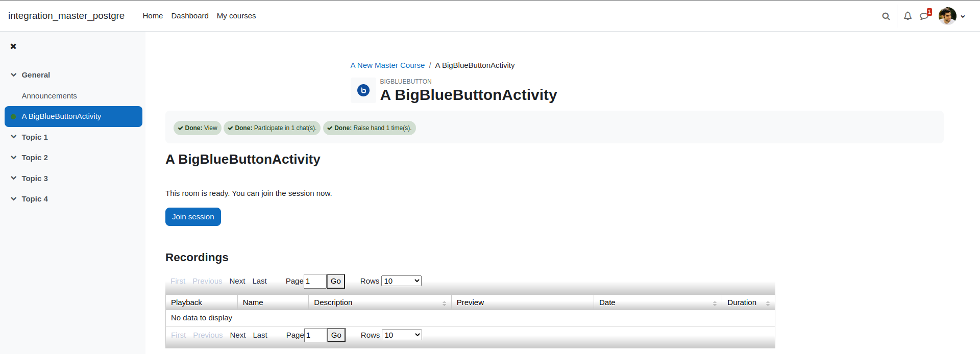Click Last in the bottom paginator
Viewport: 980px width, 354px height.
point(260,335)
